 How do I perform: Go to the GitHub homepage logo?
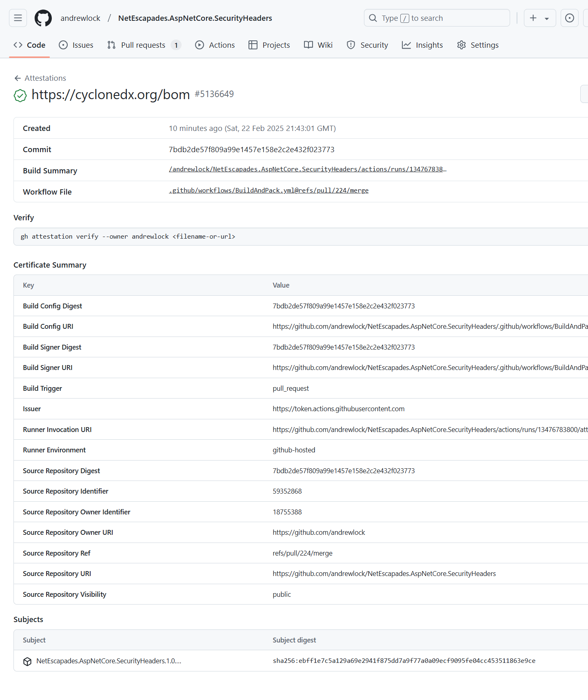(43, 18)
